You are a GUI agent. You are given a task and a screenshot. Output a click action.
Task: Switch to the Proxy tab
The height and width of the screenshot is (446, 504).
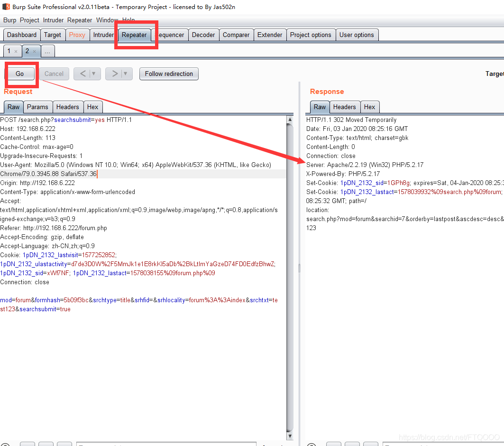tap(77, 35)
